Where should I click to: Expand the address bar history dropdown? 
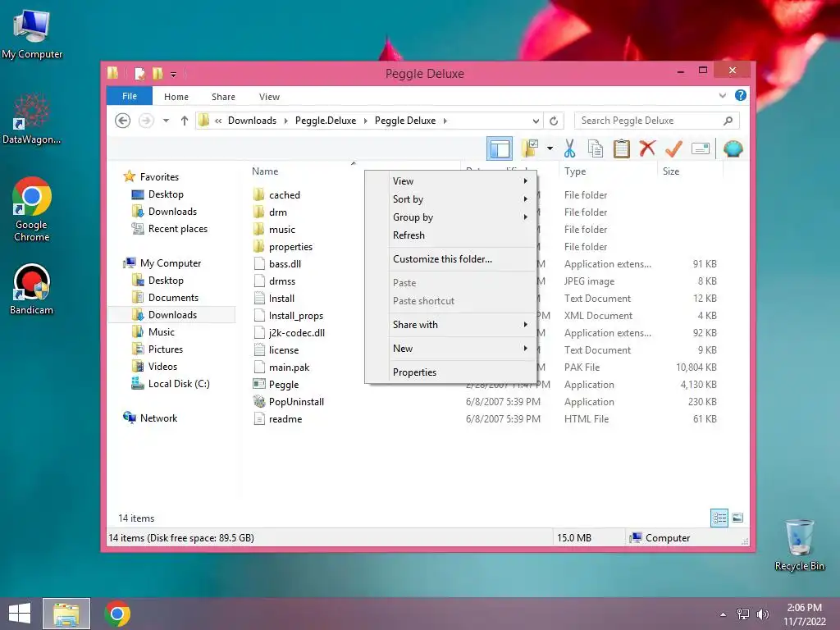pyautogui.click(x=536, y=121)
